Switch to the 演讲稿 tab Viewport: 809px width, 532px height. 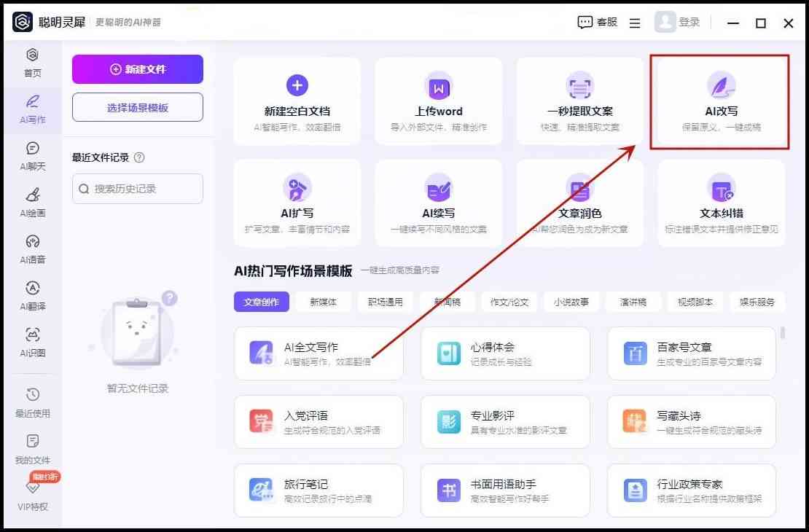tap(633, 302)
